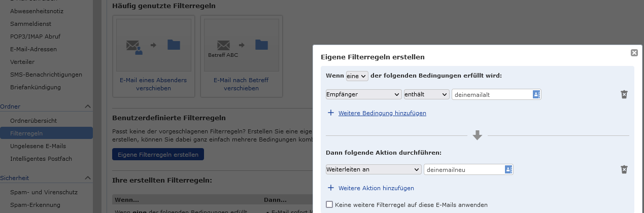644x213 pixels.
Task: Click plus icon next to Weitere Bedingung hinzufügen
Action: [x=331, y=113]
